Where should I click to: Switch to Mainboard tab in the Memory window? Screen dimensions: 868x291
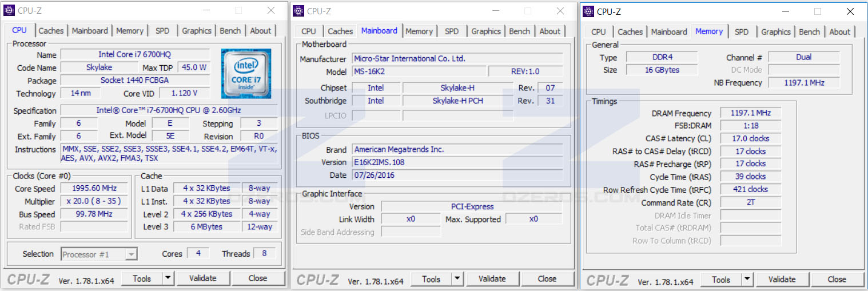click(669, 32)
